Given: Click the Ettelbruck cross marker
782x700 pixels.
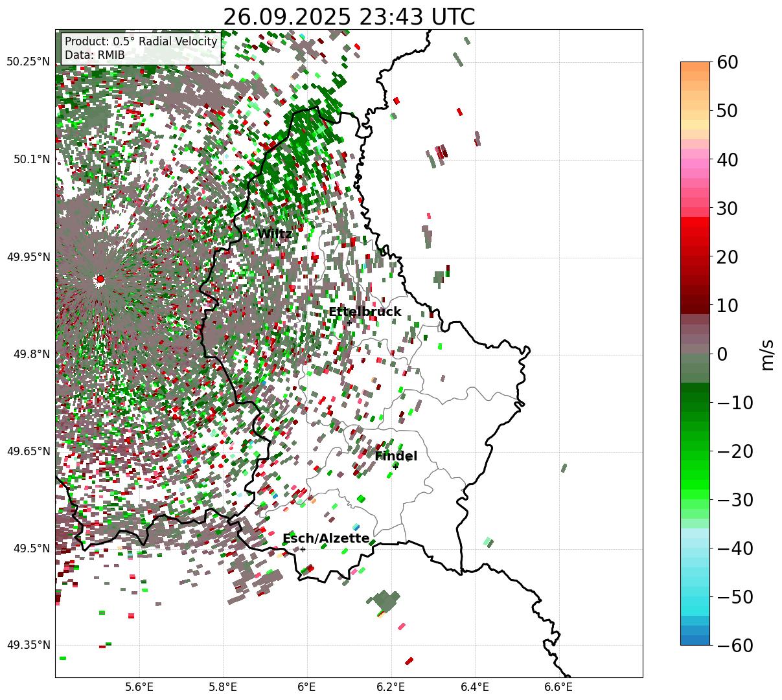Looking at the screenshot, I should click(x=349, y=322).
